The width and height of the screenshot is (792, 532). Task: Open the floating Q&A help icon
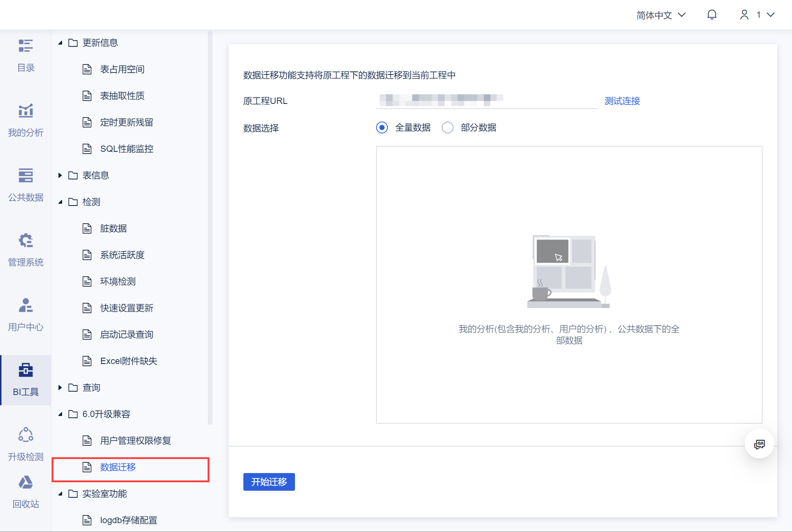pos(759,444)
